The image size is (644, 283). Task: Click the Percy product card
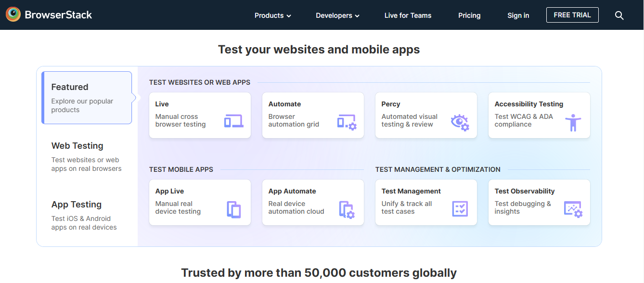tap(426, 115)
